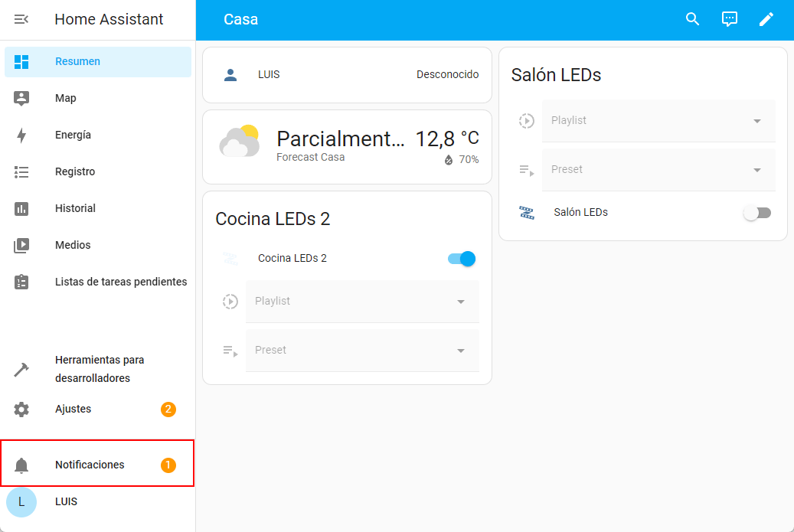The height and width of the screenshot is (532, 794).
Task: Open the Assist chat icon
Action: (730, 19)
